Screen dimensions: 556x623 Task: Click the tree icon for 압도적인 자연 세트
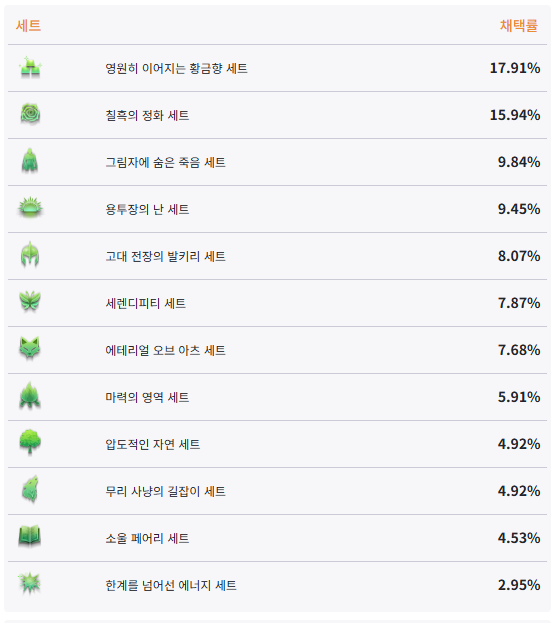[30, 443]
